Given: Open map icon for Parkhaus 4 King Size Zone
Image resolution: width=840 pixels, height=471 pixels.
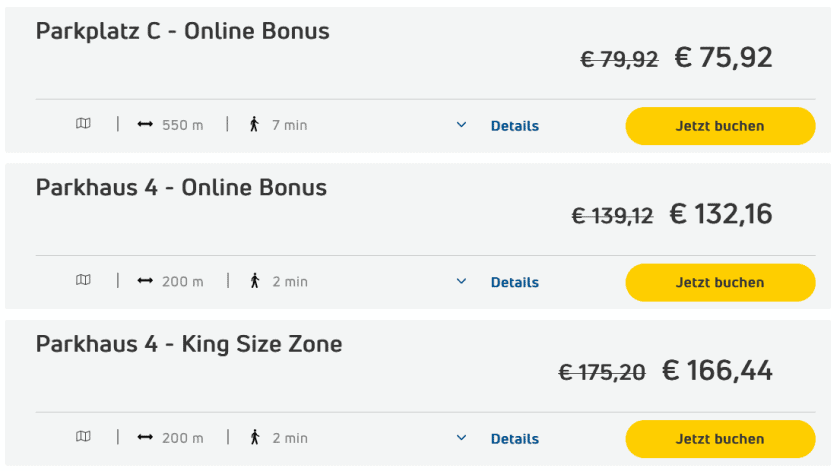Looking at the screenshot, I should (83, 437).
